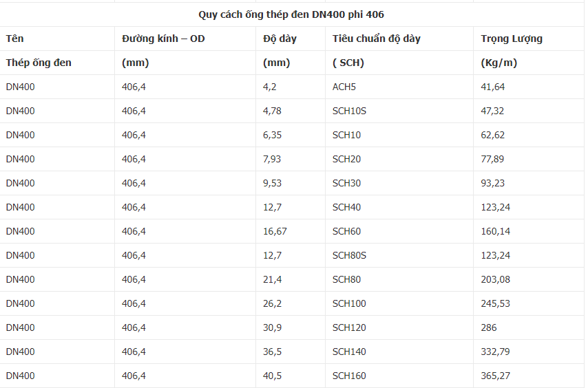588x388 pixels.
Task: Select the SCH30 cell
Action: [x=346, y=183]
